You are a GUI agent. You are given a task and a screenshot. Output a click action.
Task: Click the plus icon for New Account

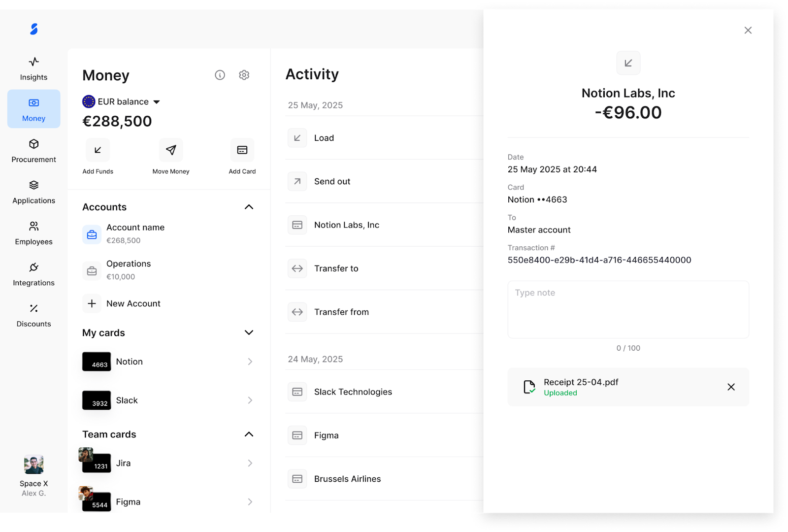pos(92,303)
